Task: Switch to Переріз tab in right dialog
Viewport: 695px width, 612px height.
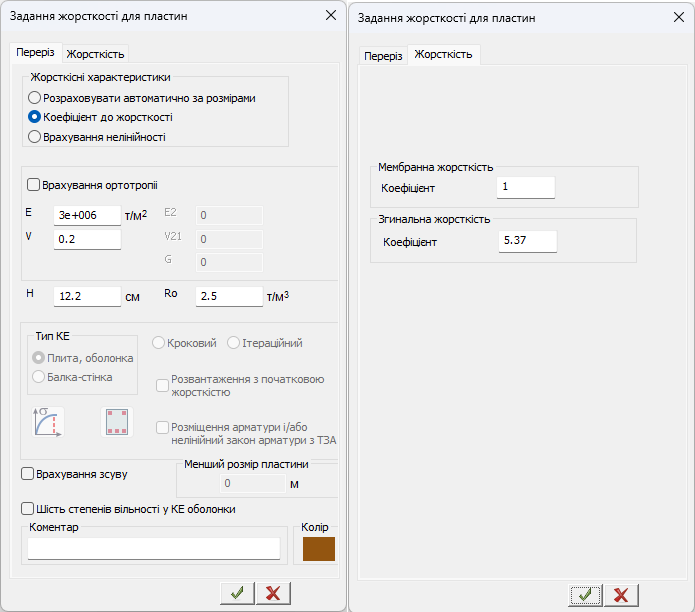Action: pyautogui.click(x=382, y=56)
